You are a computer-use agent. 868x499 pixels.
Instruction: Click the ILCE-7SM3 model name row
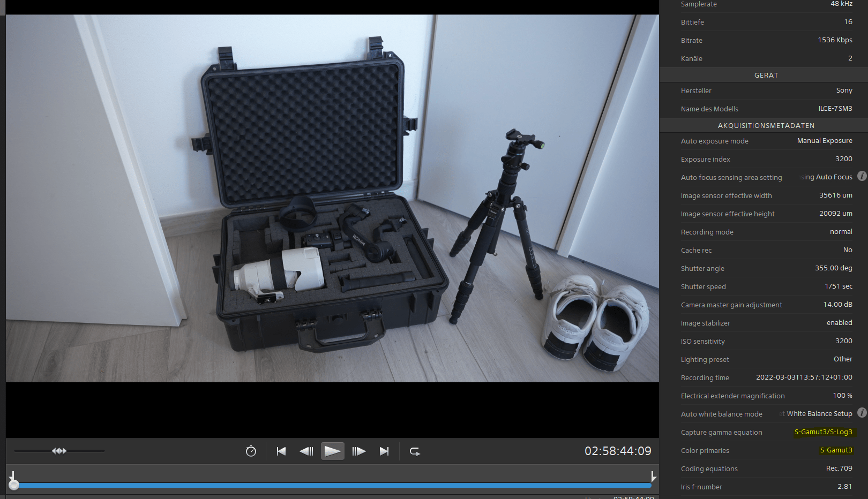click(x=766, y=109)
